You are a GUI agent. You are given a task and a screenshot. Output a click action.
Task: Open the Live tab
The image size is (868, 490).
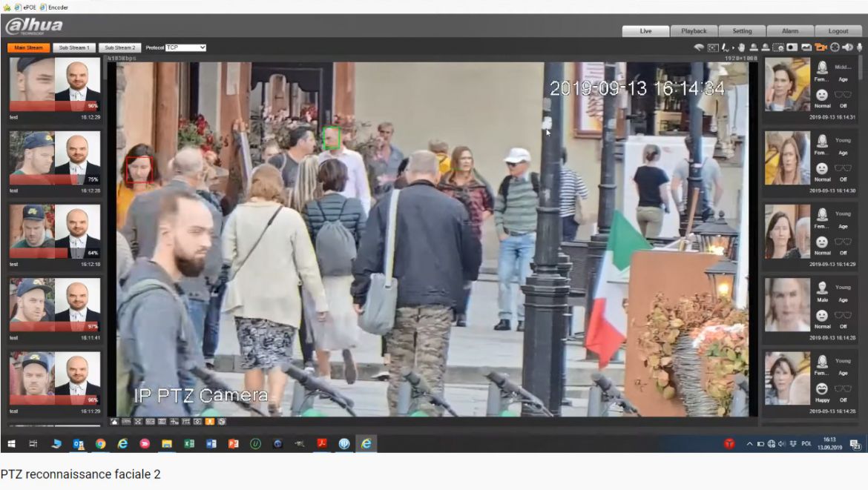pyautogui.click(x=645, y=31)
